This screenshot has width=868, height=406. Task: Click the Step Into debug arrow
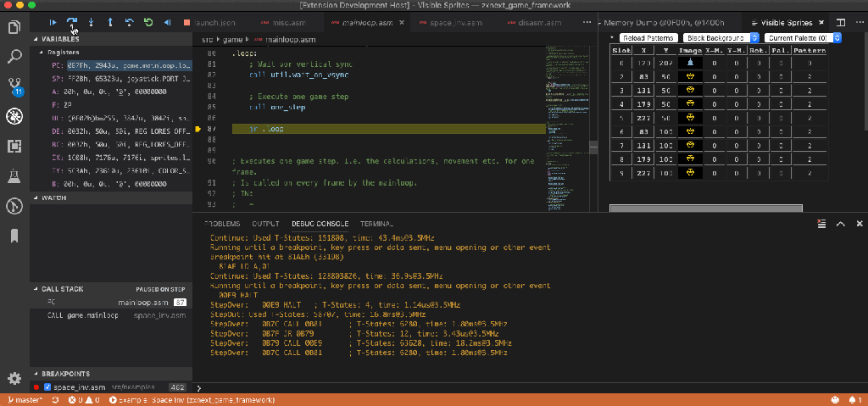pyautogui.click(x=91, y=22)
